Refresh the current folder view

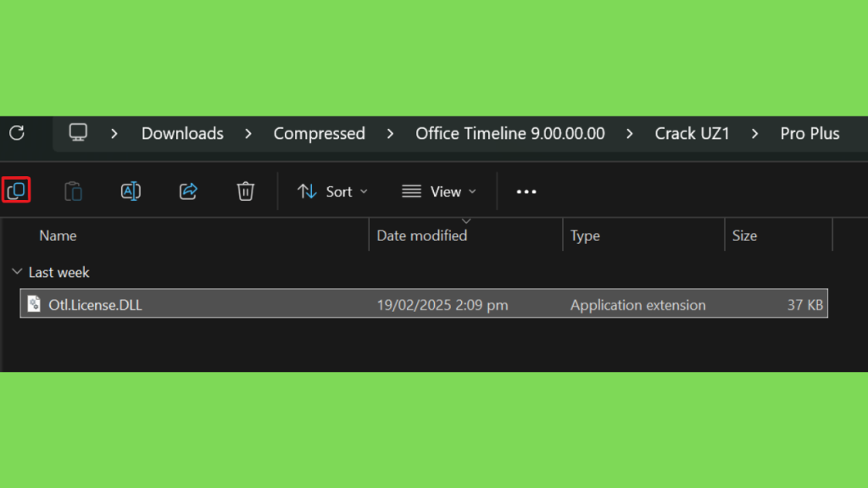(x=17, y=133)
